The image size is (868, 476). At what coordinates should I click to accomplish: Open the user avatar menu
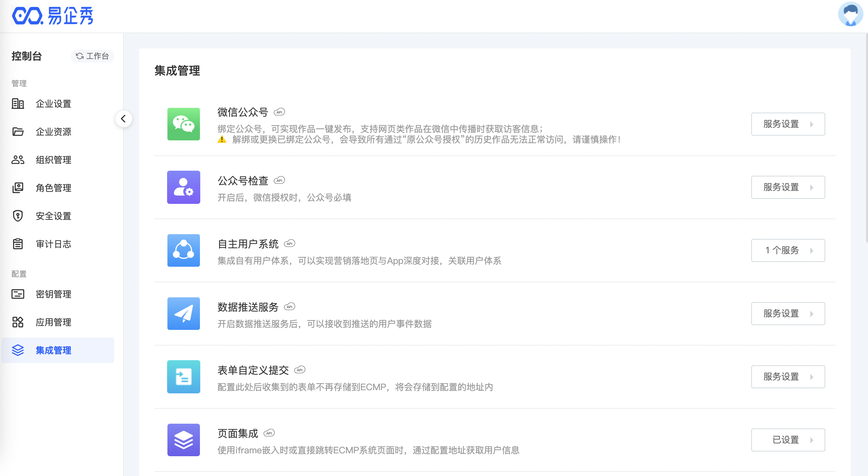(x=850, y=14)
